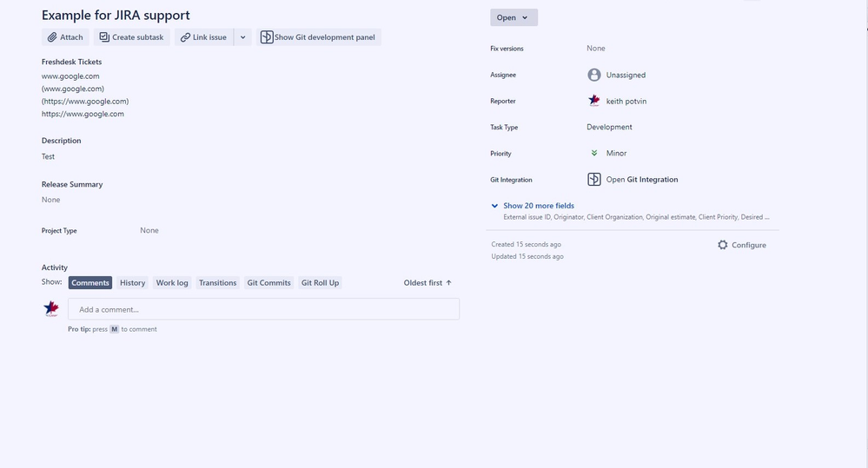The image size is (868, 468).
Task: Switch to the Git Roll Up tab
Action: (x=320, y=283)
